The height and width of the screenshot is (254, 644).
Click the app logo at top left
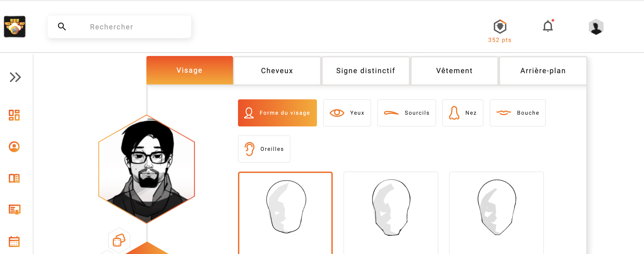[x=15, y=27]
